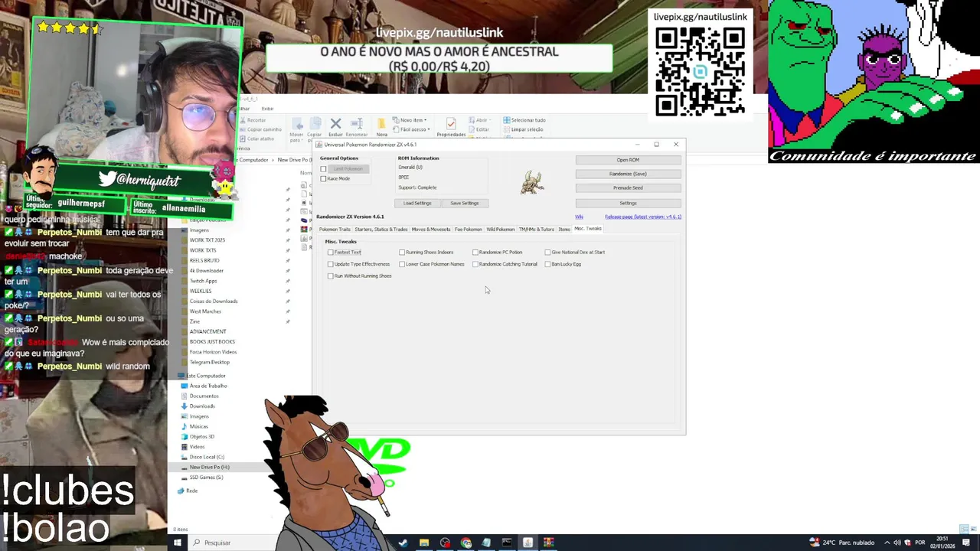Enable the Fastest Text checkbox
Screen dimensions: 980x551
click(x=330, y=252)
